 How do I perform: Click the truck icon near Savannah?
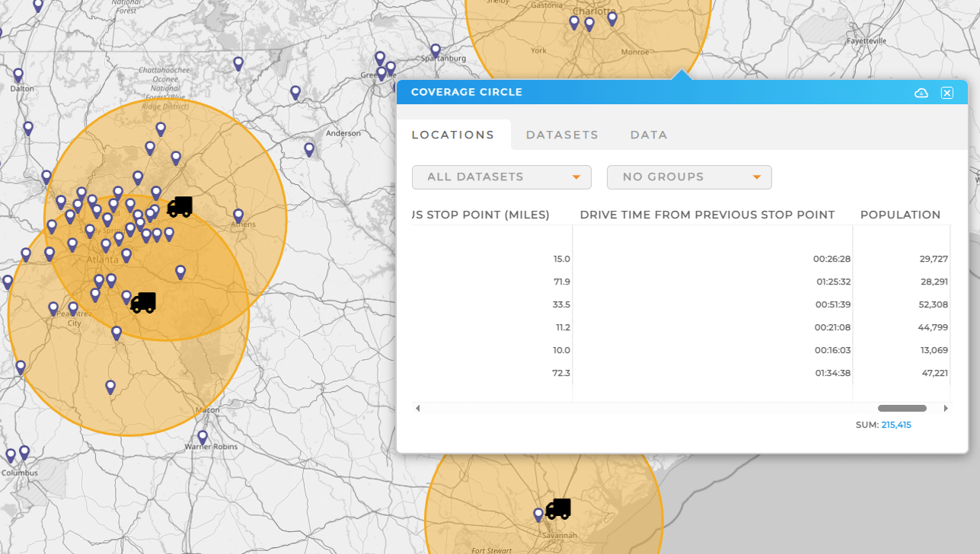[x=558, y=508]
